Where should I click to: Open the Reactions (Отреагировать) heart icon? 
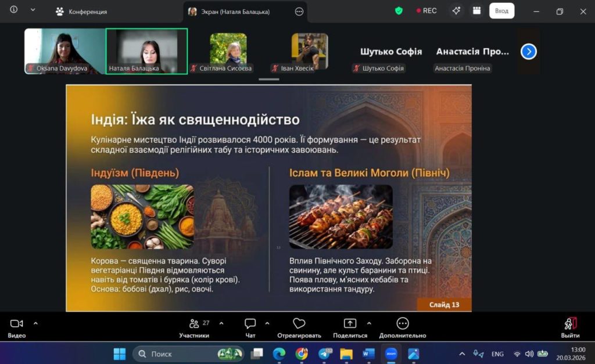(x=299, y=324)
